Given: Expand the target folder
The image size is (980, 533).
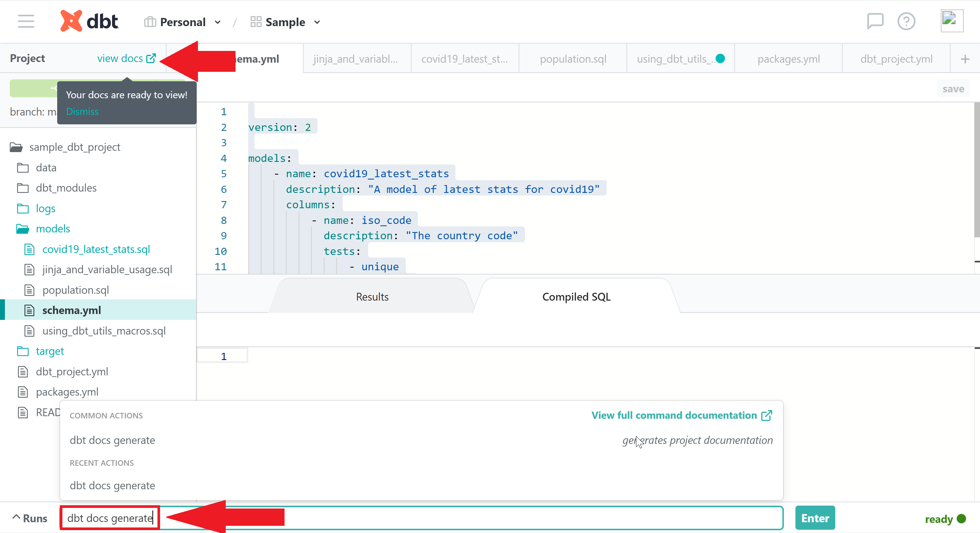Looking at the screenshot, I should (49, 351).
